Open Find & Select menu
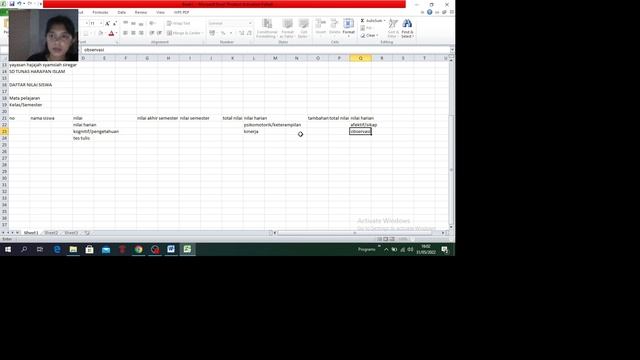640x360 pixels. click(x=407, y=28)
